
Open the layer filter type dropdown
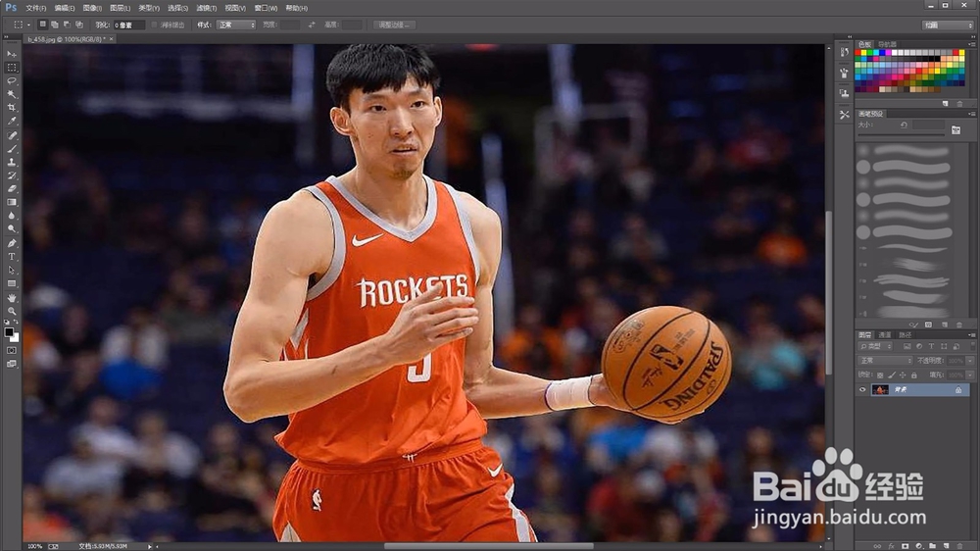pyautogui.click(x=875, y=346)
